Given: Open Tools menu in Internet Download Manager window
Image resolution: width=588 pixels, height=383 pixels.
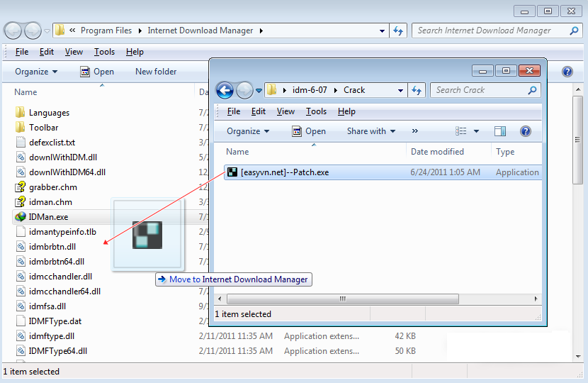Looking at the screenshot, I should click(x=104, y=52).
